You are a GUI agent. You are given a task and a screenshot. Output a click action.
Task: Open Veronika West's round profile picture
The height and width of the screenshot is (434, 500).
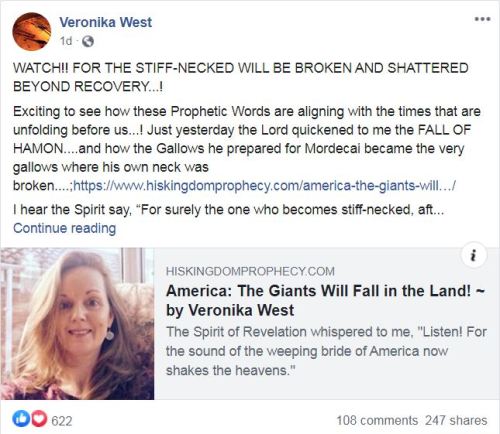[x=32, y=32]
